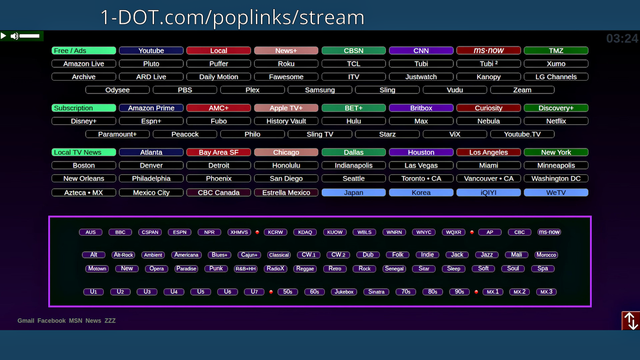Open the Netflix link
Image resolution: width=640 pixels, height=360 pixels.
pos(556,121)
